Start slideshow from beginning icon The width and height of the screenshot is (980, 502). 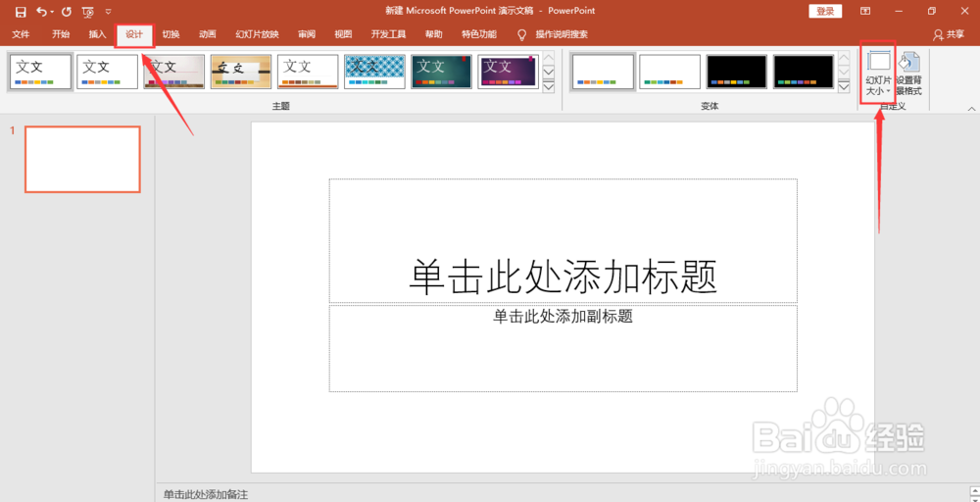click(x=88, y=11)
